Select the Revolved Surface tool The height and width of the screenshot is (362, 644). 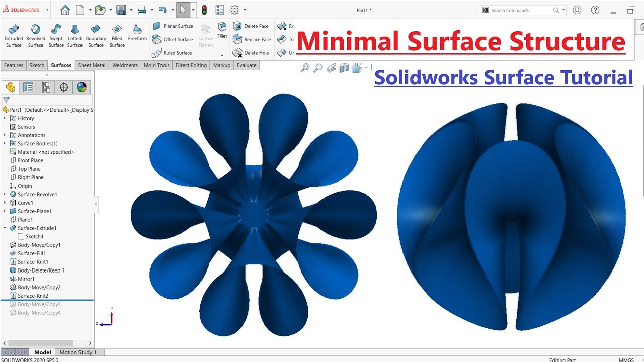pyautogui.click(x=36, y=36)
